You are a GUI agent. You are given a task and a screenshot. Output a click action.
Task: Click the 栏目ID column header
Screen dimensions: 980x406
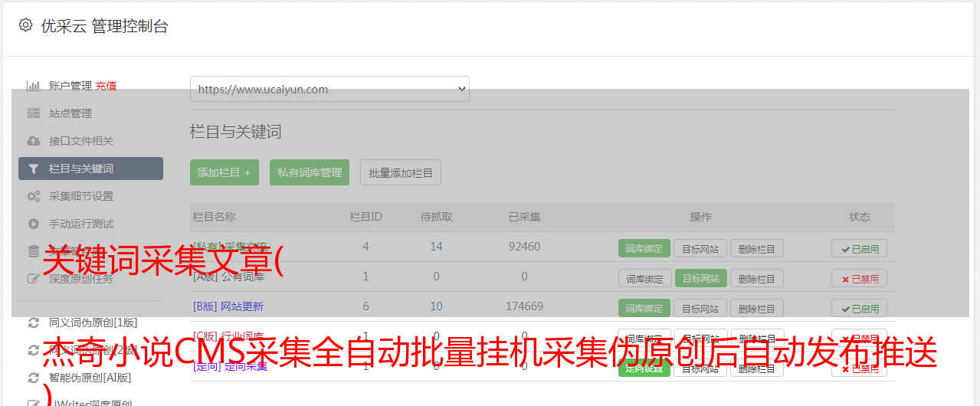[365, 217]
